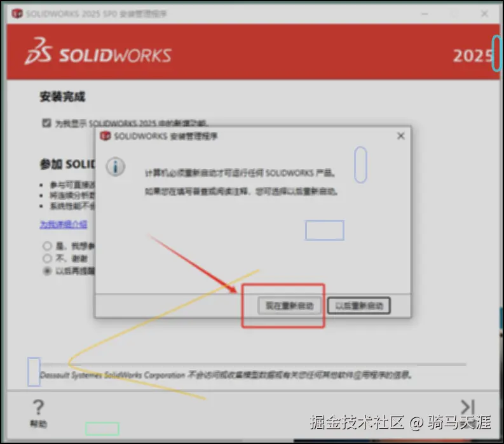Toggle the show new SOLIDWORKS 2025 features checkbox
The width and height of the screenshot is (504, 444).
[x=46, y=123]
